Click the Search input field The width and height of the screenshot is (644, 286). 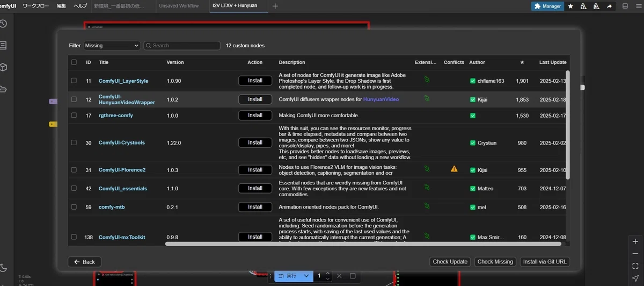[181, 46]
